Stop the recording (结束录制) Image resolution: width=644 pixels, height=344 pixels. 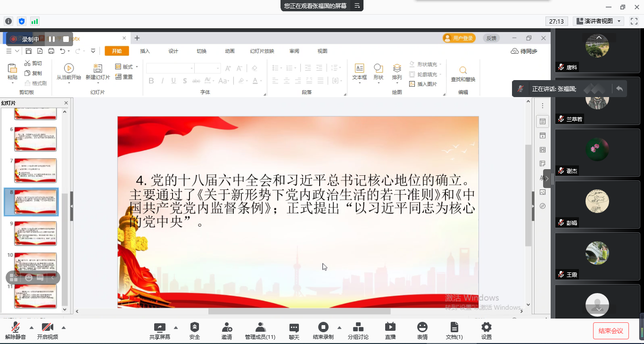pos(323,328)
